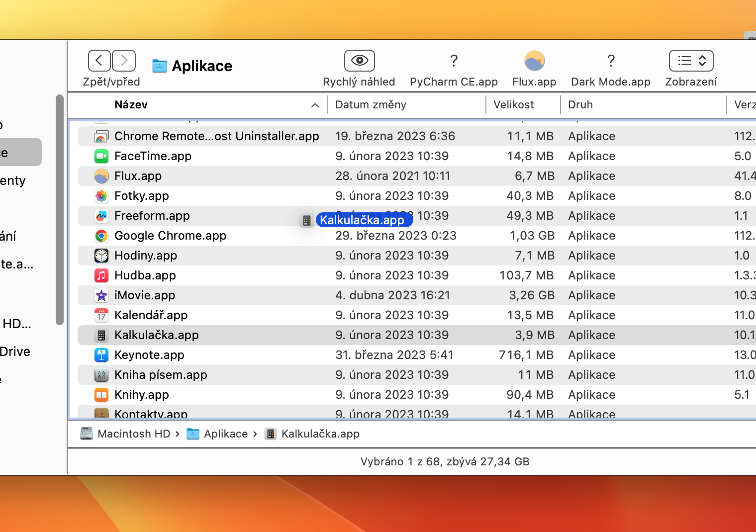Select the highlighted sidebar item
The height and width of the screenshot is (532, 756).
20,152
